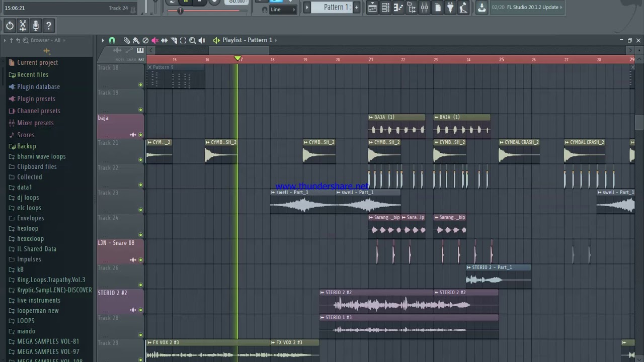644x362 pixels.
Task: Select the Delete tool in playlist
Action: [145, 40]
